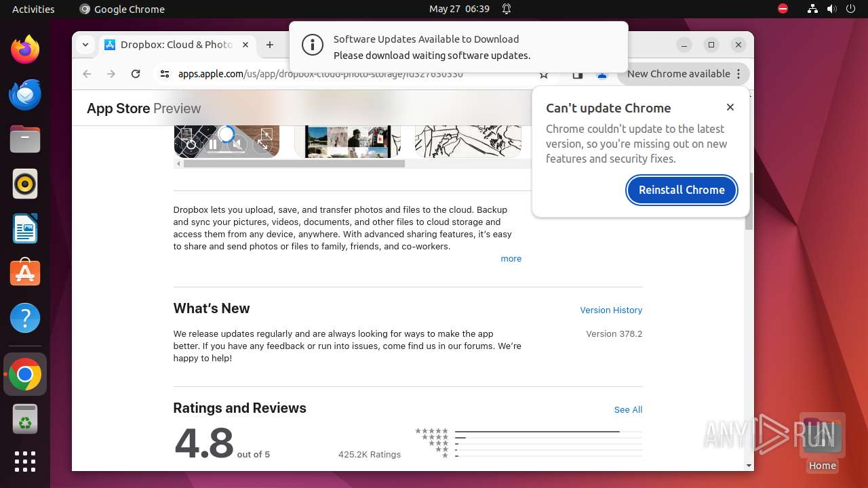View site information icon in address bar
This screenshot has height=488, width=868.
164,74
